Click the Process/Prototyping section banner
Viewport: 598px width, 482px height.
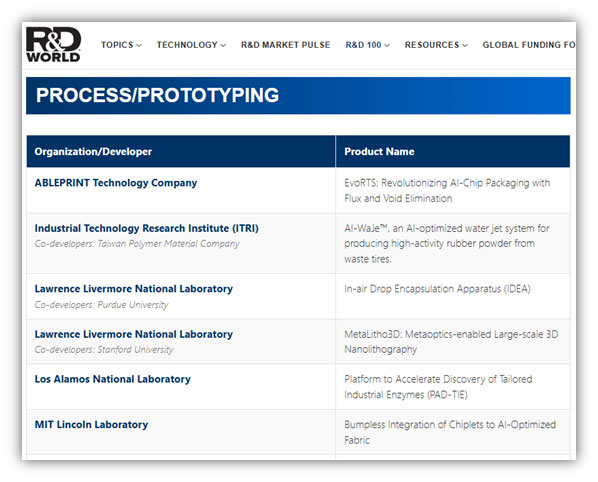tap(298, 96)
